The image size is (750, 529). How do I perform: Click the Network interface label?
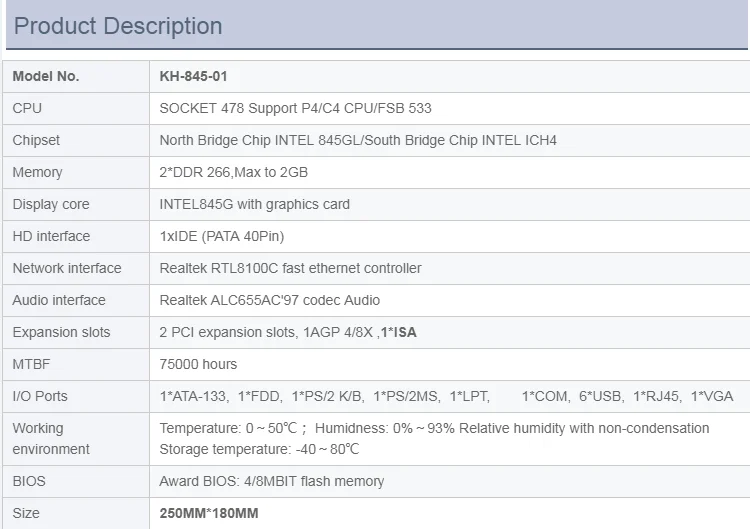[66, 268]
